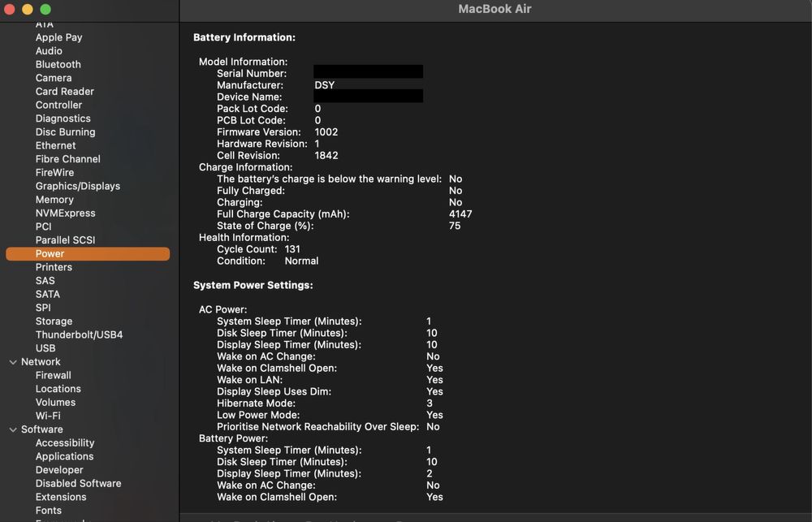Select Applications under Software

click(x=65, y=456)
